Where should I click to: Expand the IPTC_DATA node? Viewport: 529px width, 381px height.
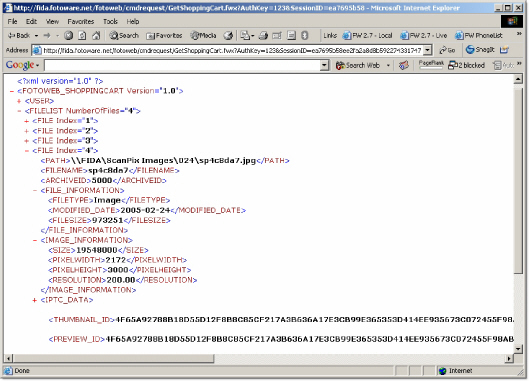(34, 300)
